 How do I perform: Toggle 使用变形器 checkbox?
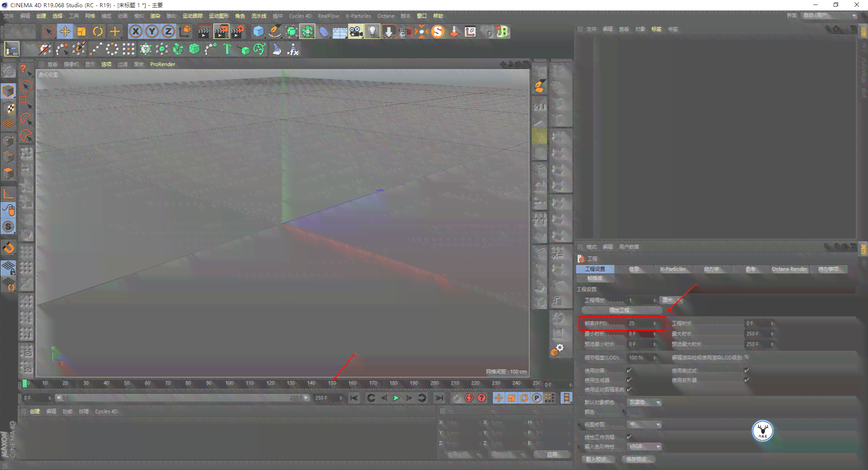(x=746, y=380)
